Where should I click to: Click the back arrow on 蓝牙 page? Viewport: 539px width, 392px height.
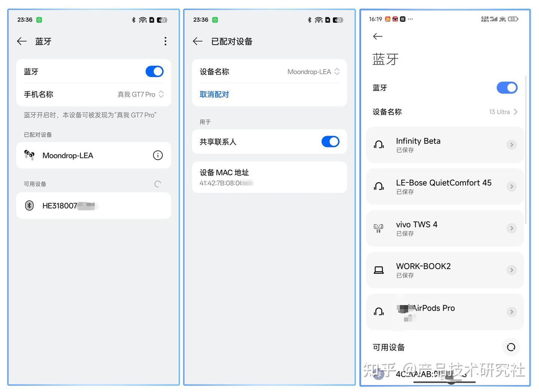tap(21, 41)
